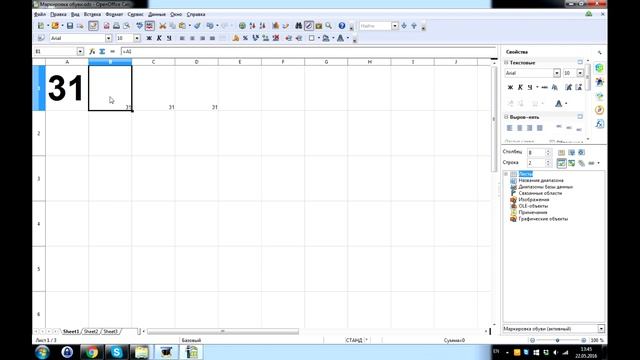The width and height of the screenshot is (640, 360).
Task: Select Примечания in Navigator tree
Action: pyautogui.click(x=533, y=212)
